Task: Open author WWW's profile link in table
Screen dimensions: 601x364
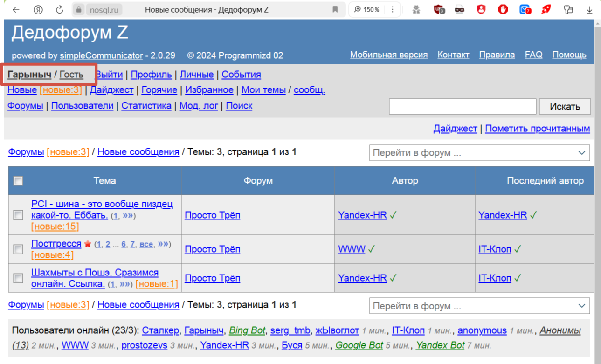Action: point(352,249)
